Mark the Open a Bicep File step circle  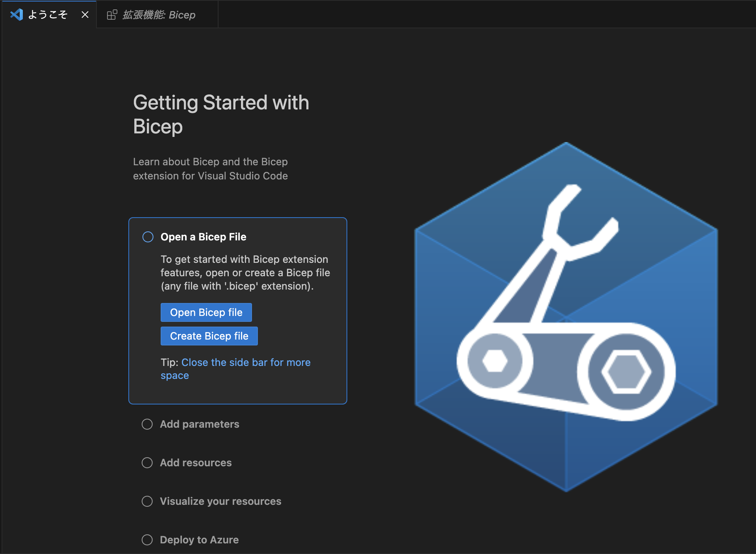coord(148,237)
